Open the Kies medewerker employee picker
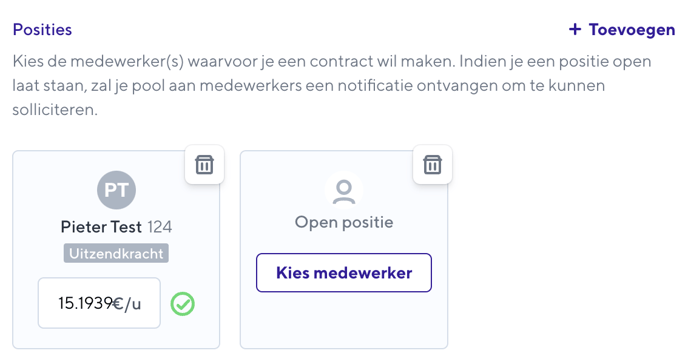This screenshot has height=362, width=688. pos(344,272)
